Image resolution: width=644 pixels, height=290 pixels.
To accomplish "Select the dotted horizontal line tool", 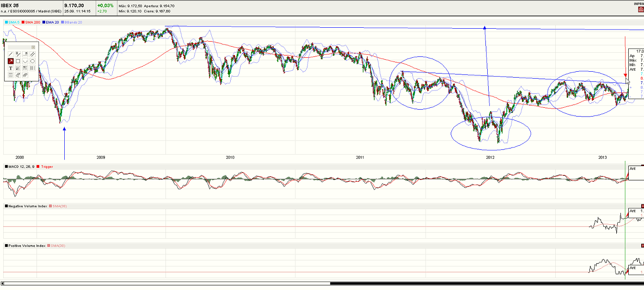I will (25, 54).
